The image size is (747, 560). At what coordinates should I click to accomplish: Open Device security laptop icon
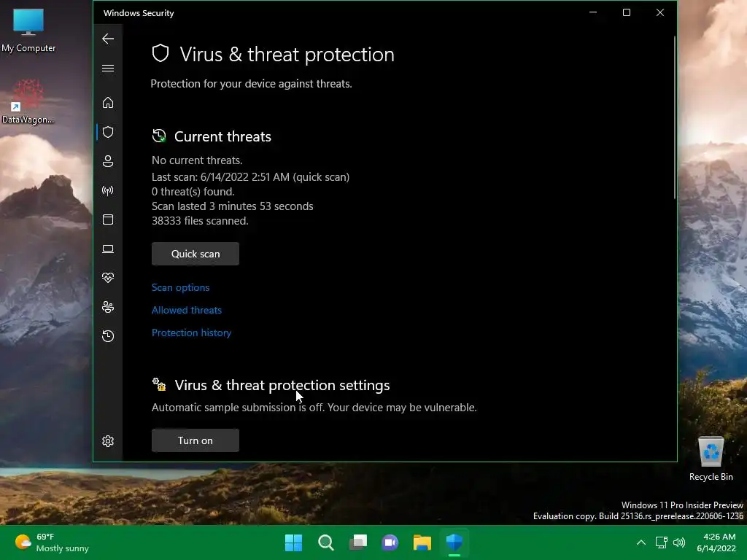[108, 249]
